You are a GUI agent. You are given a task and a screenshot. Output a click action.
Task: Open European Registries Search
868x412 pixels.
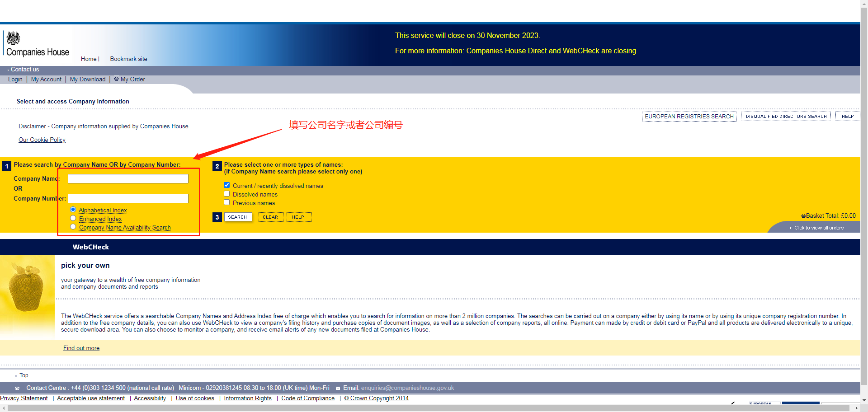pyautogui.click(x=689, y=117)
